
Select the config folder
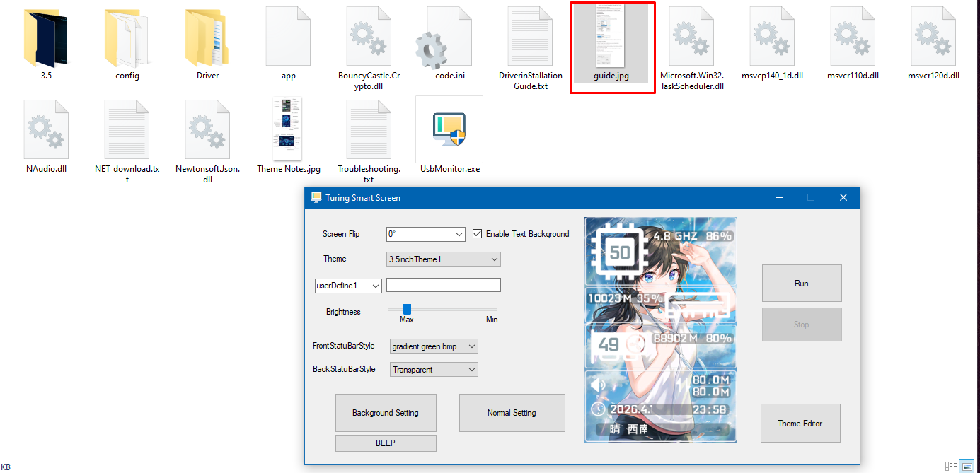(127, 37)
